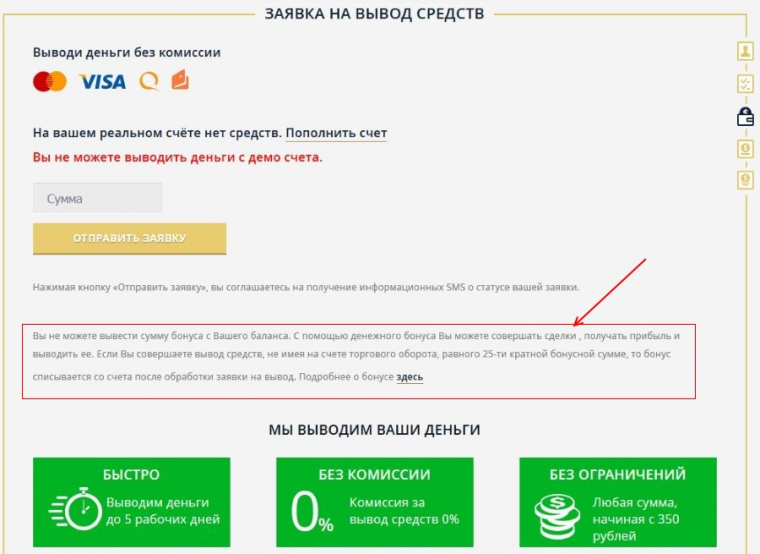Click the coin icon with underline in the sidebar

745,149
